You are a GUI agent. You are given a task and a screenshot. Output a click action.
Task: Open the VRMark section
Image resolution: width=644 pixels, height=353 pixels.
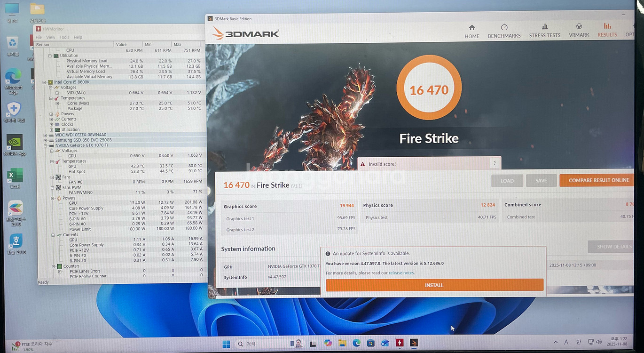[579, 31]
